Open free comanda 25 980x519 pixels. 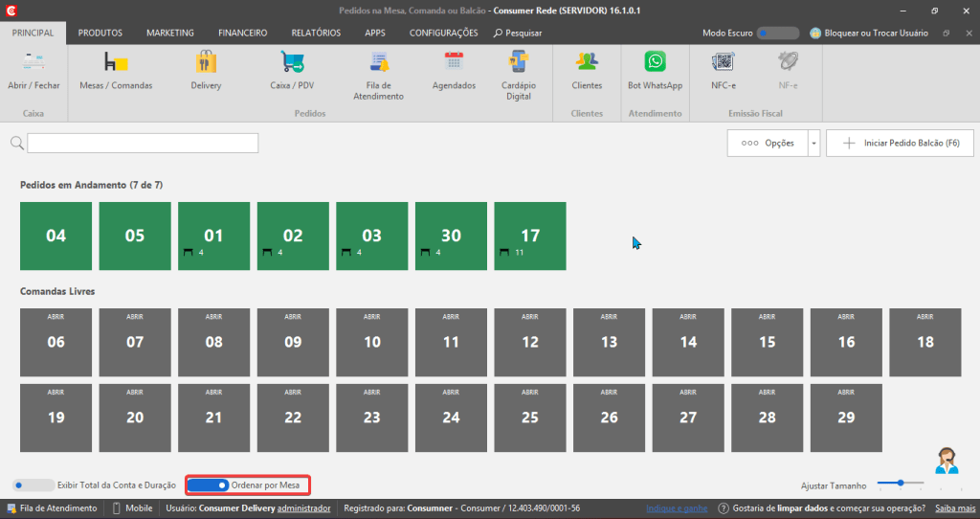pyautogui.click(x=530, y=417)
